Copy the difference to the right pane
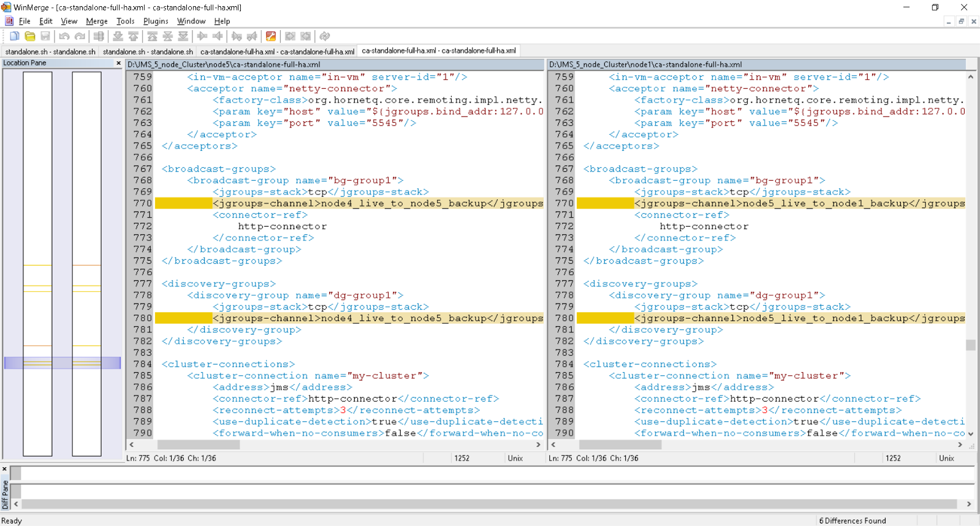Viewport: 980px width, 526px height. coord(202,36)
